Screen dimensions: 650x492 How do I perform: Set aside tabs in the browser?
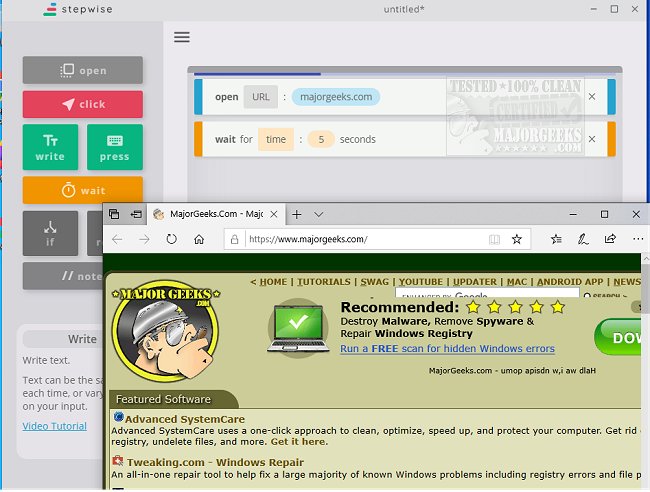click(136, 214)
